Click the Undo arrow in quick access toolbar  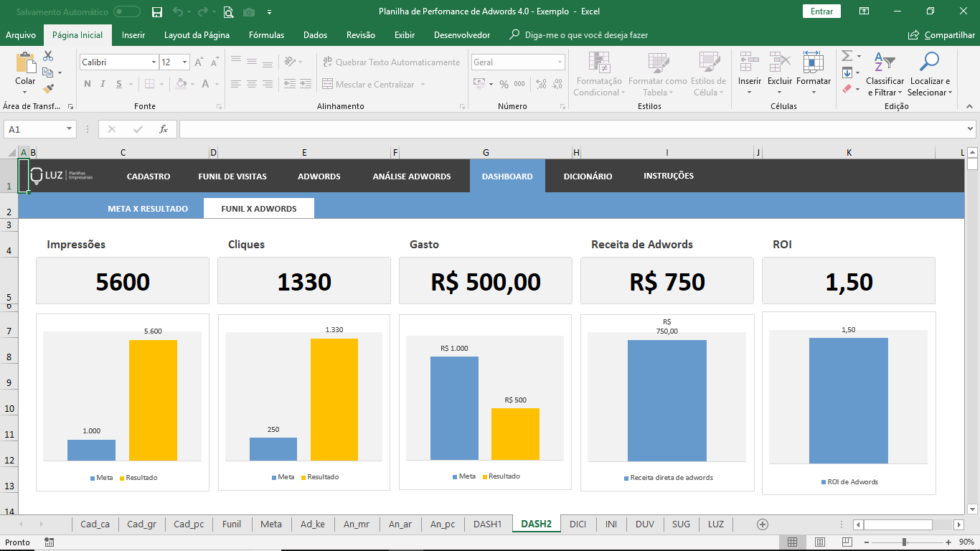(178, 11)
